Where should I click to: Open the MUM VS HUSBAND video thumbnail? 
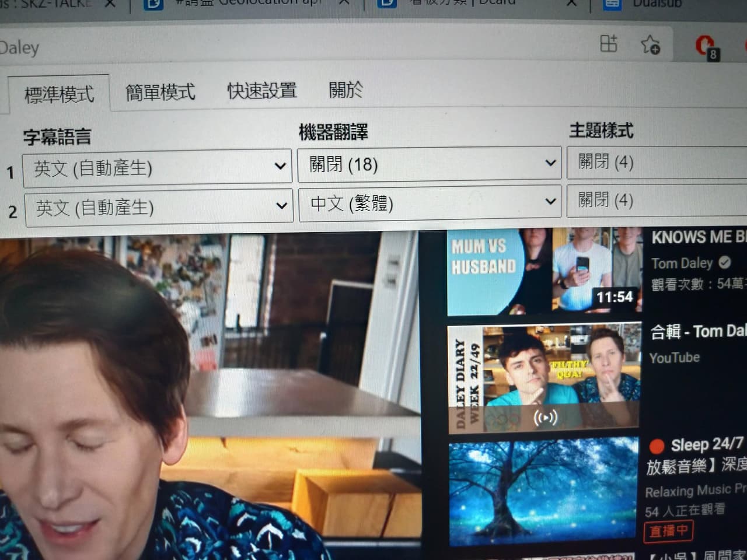pos(544,271)
